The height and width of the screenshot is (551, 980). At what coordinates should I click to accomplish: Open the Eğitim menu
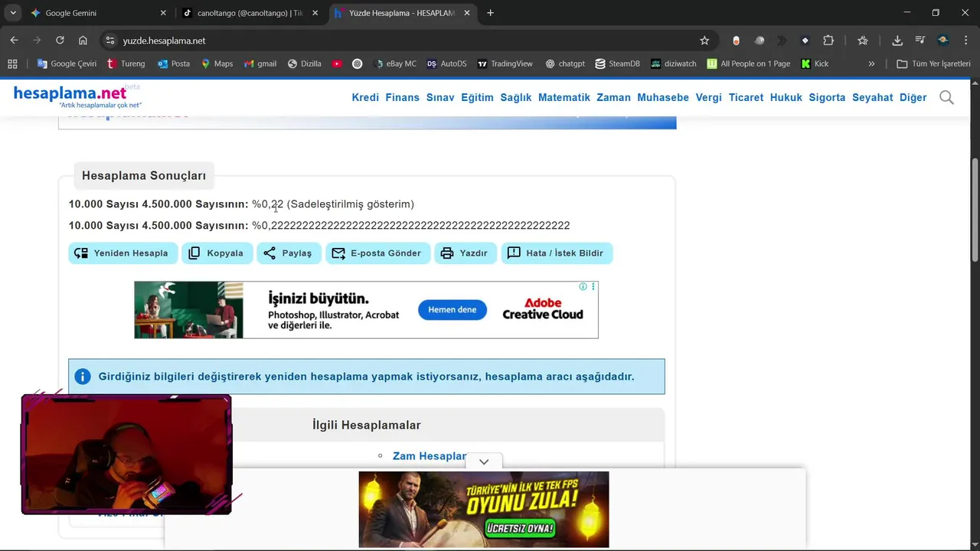pos(477,97)
